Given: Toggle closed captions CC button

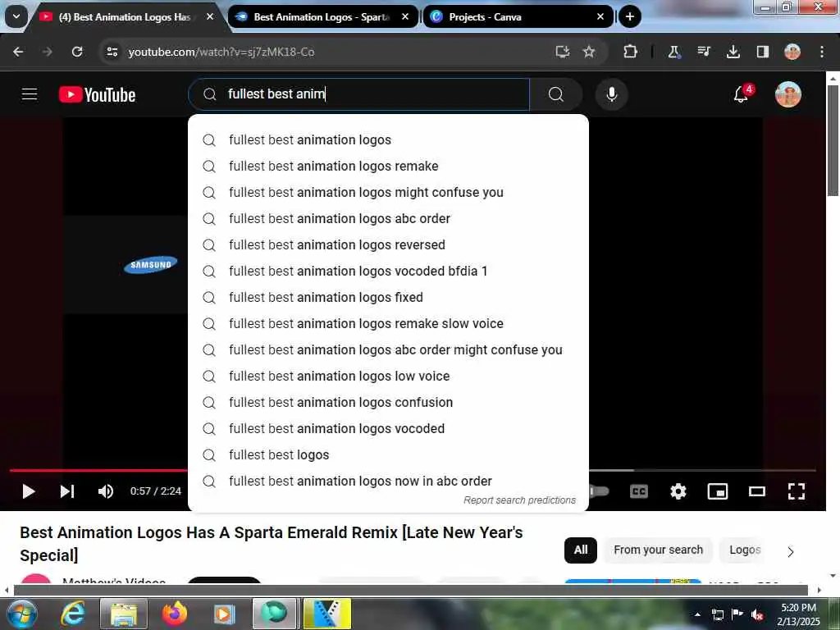Looking at the screenshot, I should [x=638, y=491].
